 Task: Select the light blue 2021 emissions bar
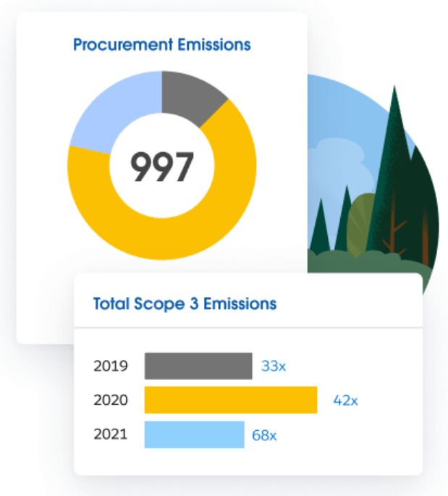coord(194,434)
